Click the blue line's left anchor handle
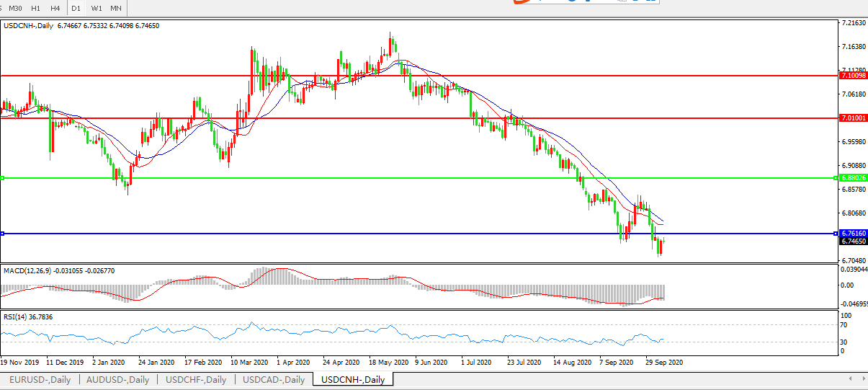 3,234
